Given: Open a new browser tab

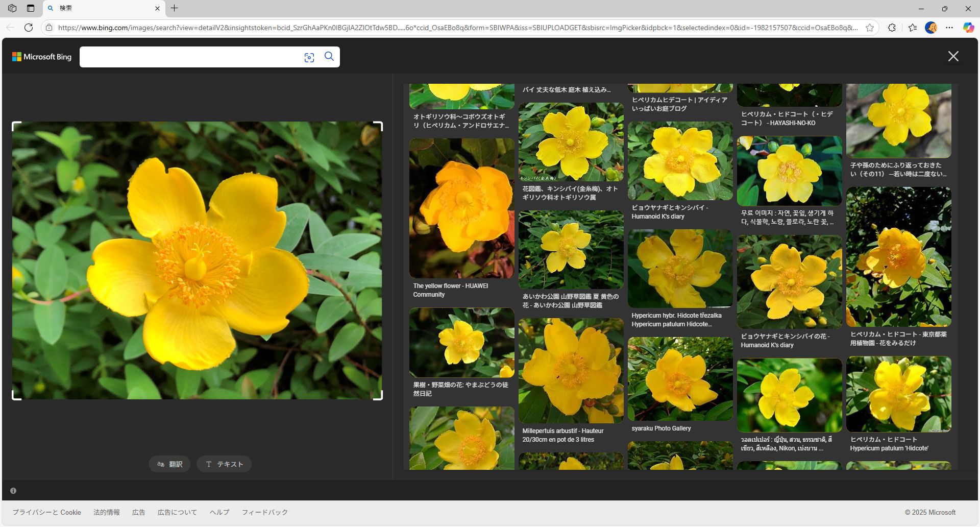Looking at the screenshot, I should 175,8.
